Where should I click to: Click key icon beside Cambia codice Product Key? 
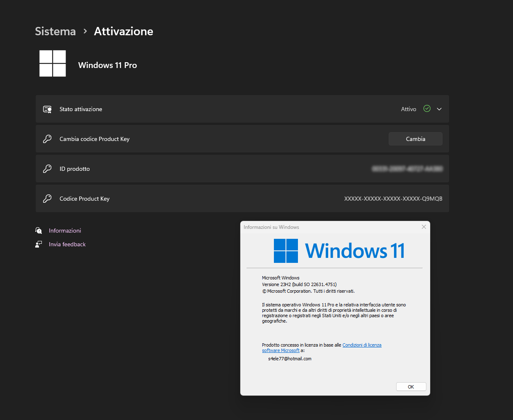pos(47,139)
